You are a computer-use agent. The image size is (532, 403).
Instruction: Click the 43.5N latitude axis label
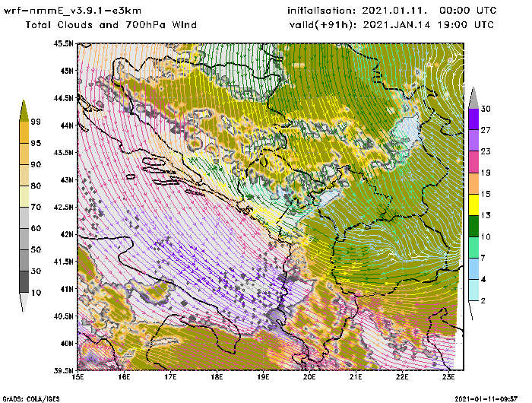pyautogui.click(x=63, y=152)
